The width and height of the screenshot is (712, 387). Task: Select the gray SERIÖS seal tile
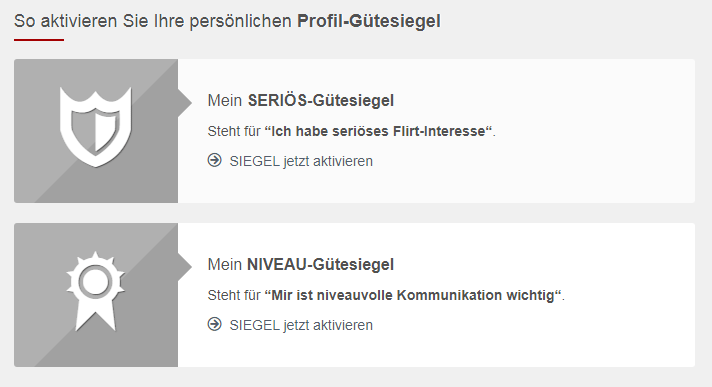[x=96, y=131]
